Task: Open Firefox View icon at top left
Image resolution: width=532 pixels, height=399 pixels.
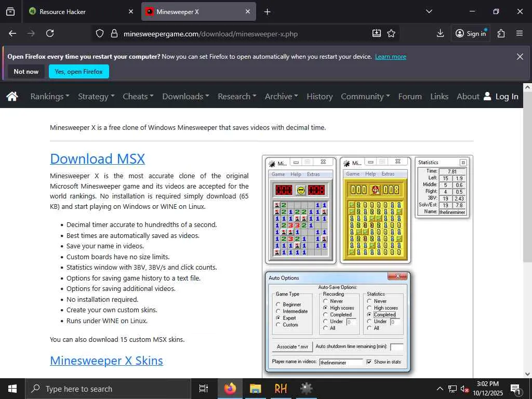Action: (x=10, y=11)
